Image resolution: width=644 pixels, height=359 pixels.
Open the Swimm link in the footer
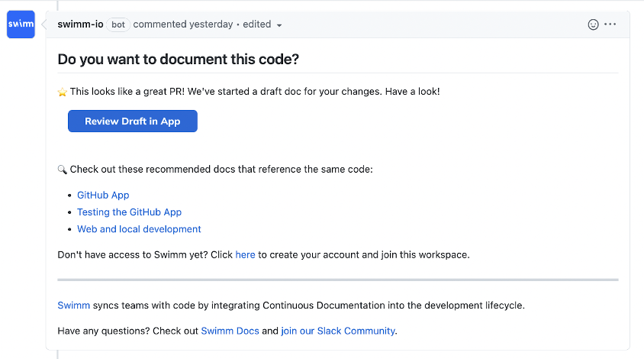coord(73,305)
